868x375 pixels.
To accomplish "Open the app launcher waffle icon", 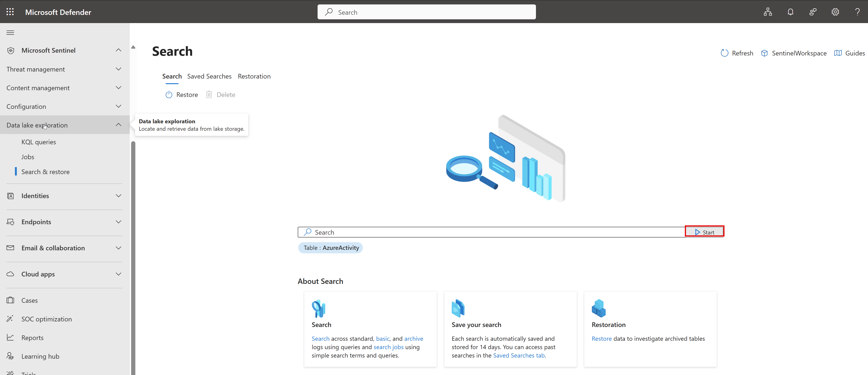I will point(10,12).
